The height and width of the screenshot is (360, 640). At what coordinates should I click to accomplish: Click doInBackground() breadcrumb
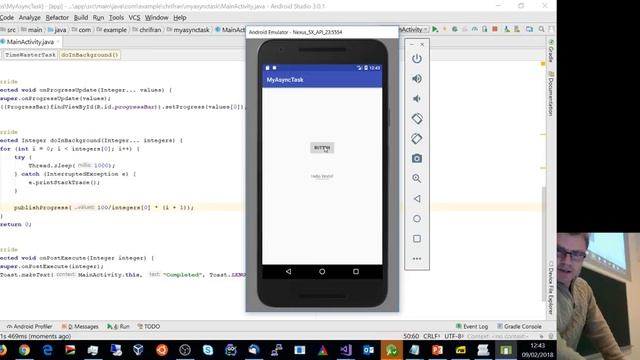click(90, 55)
